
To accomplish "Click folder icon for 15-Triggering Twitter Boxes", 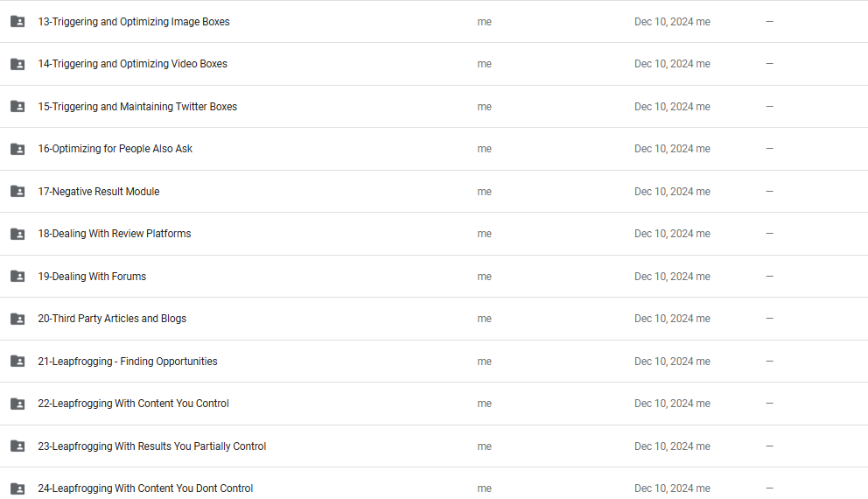I will [x=17, y=107].
